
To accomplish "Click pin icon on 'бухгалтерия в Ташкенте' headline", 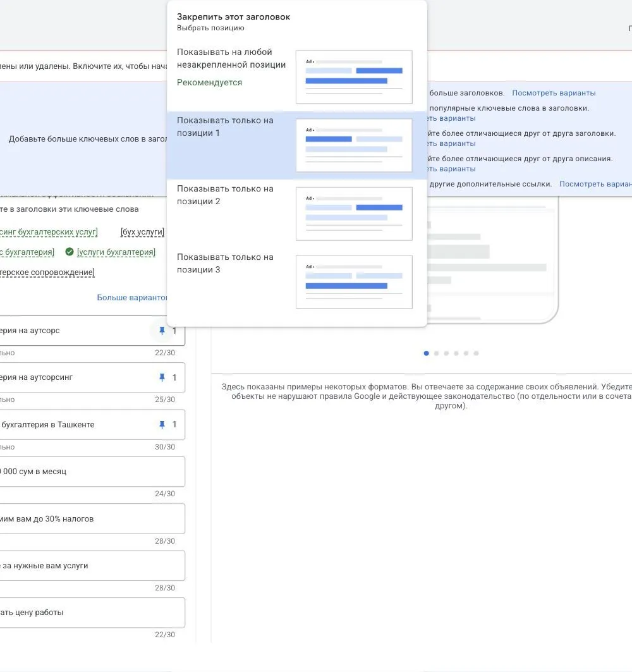I will click(x=162, y=425).
